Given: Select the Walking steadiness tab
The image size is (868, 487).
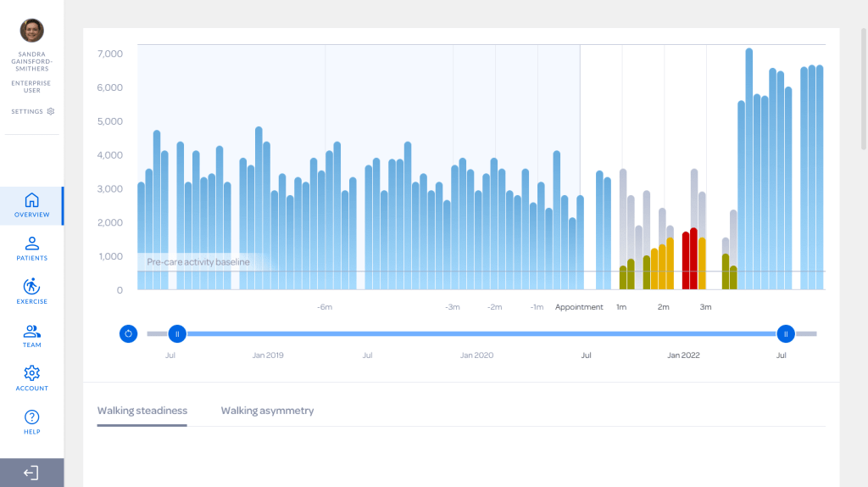Looking at the screenshot, I should click(142, 411).
